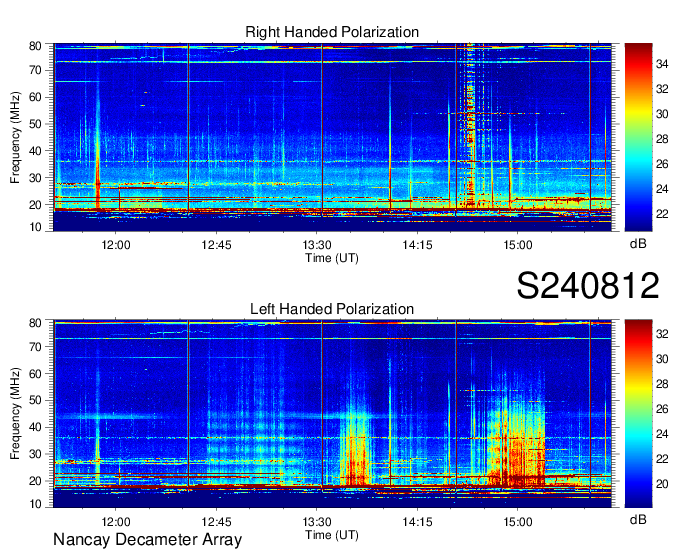
Task: Click the 14:15 tick under the Left Handed plot
Action: tap(417, 522)
